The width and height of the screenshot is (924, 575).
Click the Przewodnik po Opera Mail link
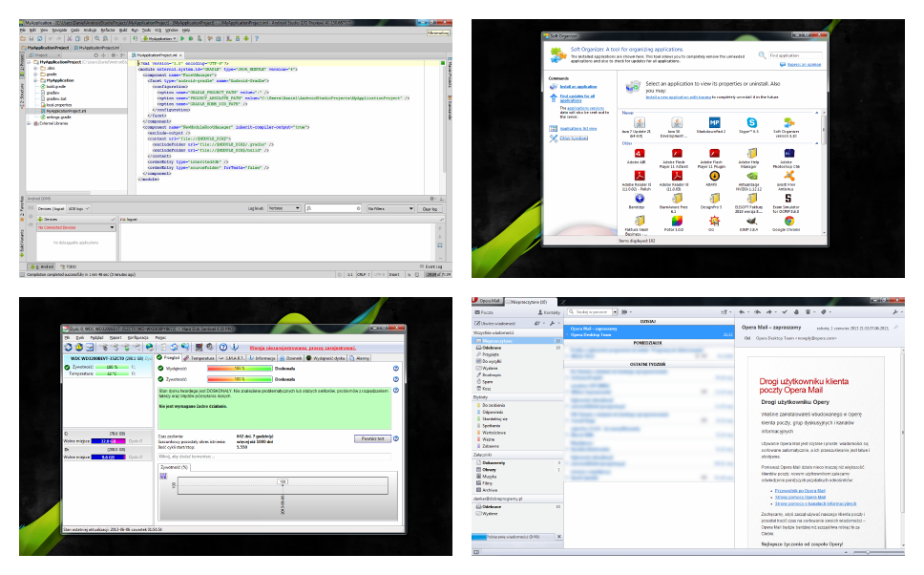coord(800,491)
